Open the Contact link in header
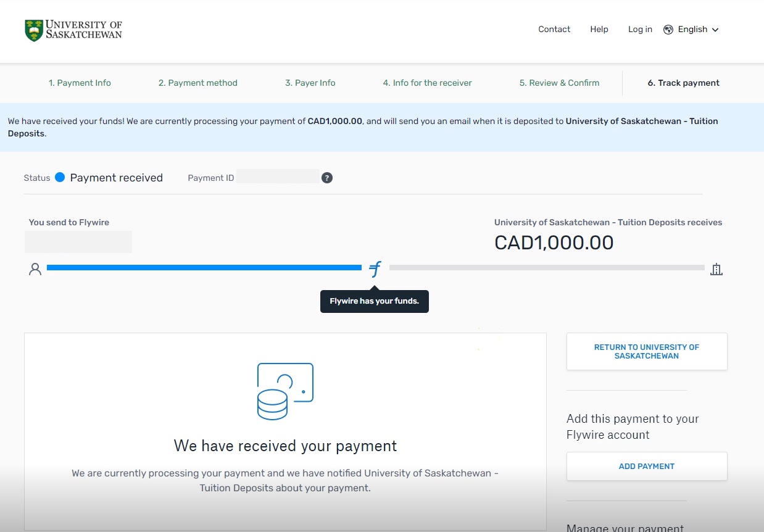764x532 pixels. pos(554,29)
